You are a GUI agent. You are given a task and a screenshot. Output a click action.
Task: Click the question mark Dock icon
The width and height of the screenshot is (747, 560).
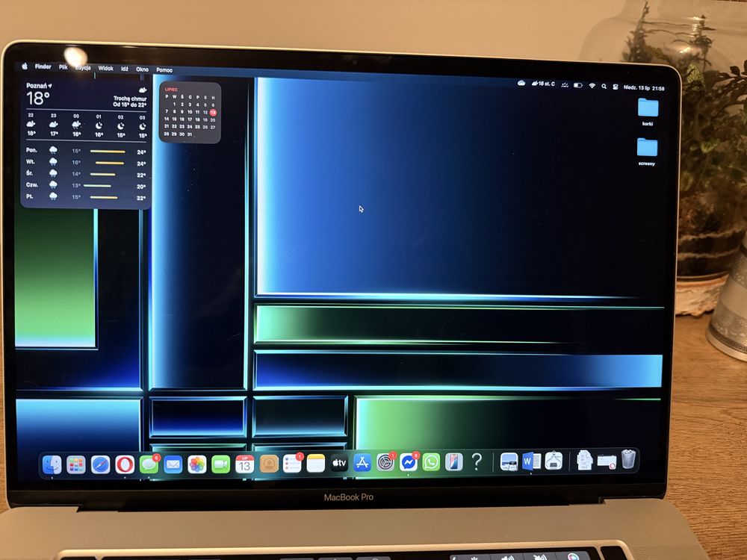click(x=477, y=462)
